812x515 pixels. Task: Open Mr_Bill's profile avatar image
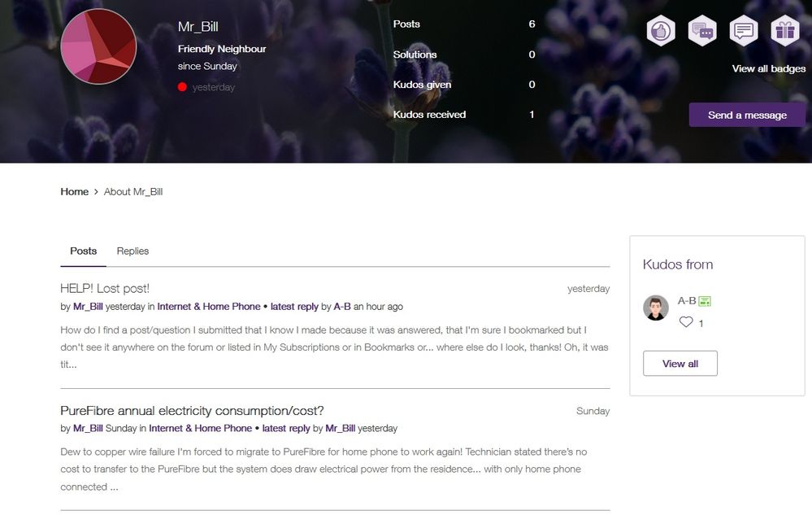tap(98, 46)
